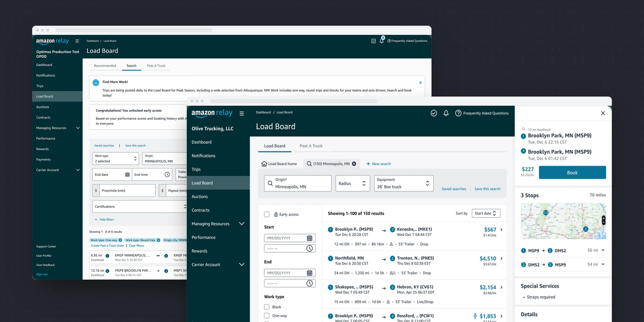Start a New search
This screenshot has width=644, height=322.
[x=379, y=164]
